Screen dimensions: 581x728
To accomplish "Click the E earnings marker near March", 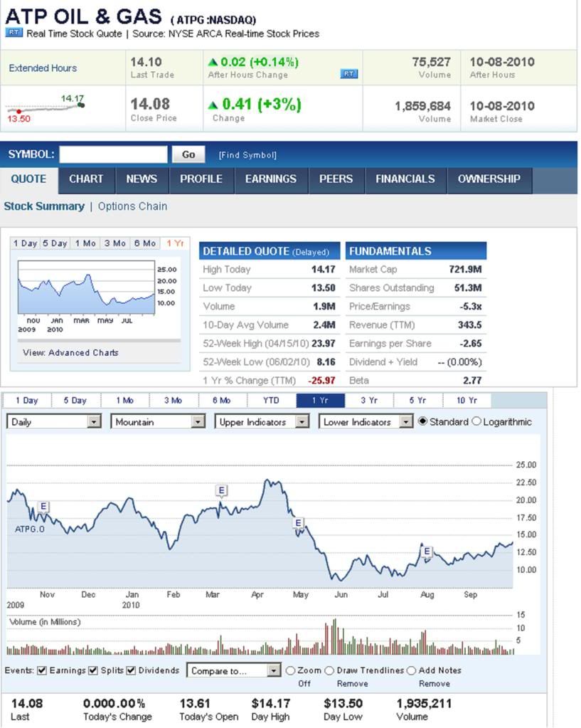I will click(221, 490).
